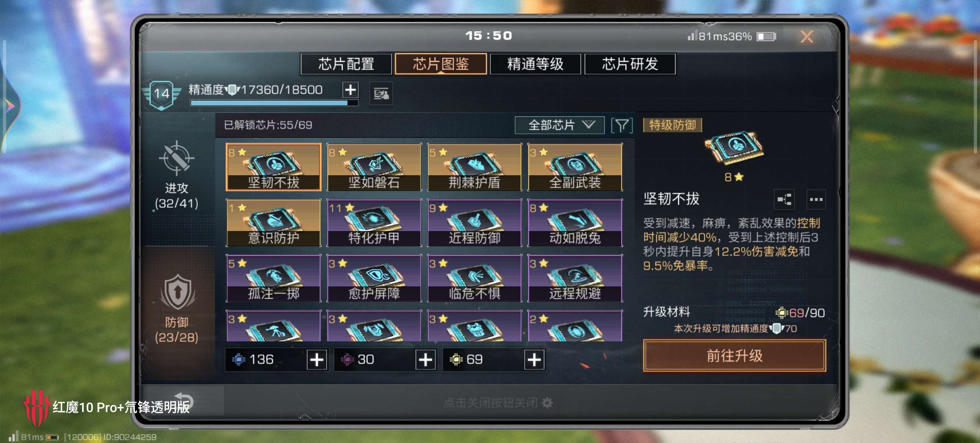Screen dimensions: 980x443
Task: Select the 特化护甲 11-star chip
Action: [374, 223]
